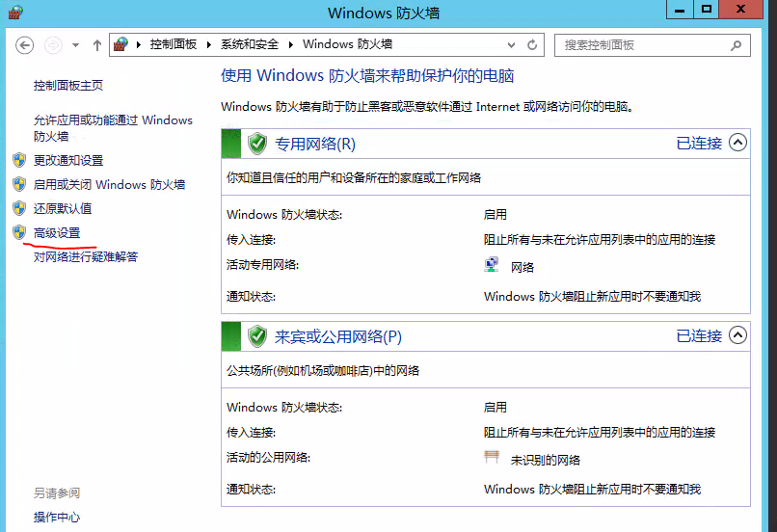The height and width of the screenshot is (532, 777).
Task: Click shield icon beside 启用或关闭 Windows 防火墙
Action: click(x=19, y=184)
